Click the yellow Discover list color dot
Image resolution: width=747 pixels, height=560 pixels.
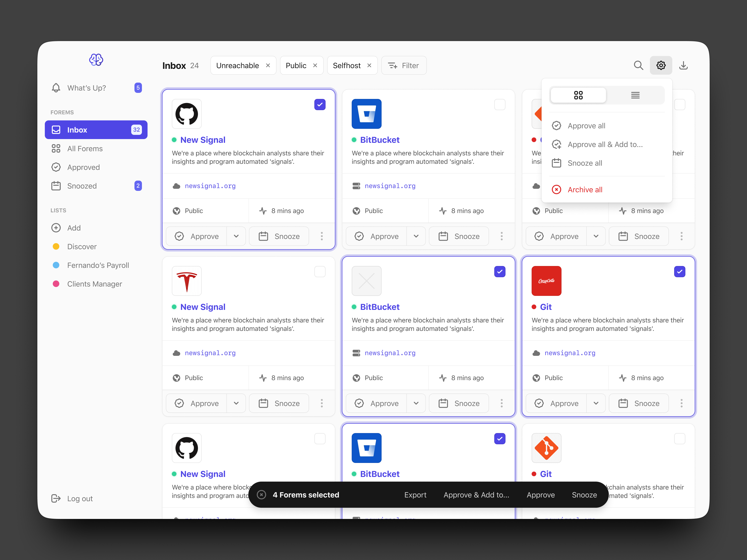point(56,246)
